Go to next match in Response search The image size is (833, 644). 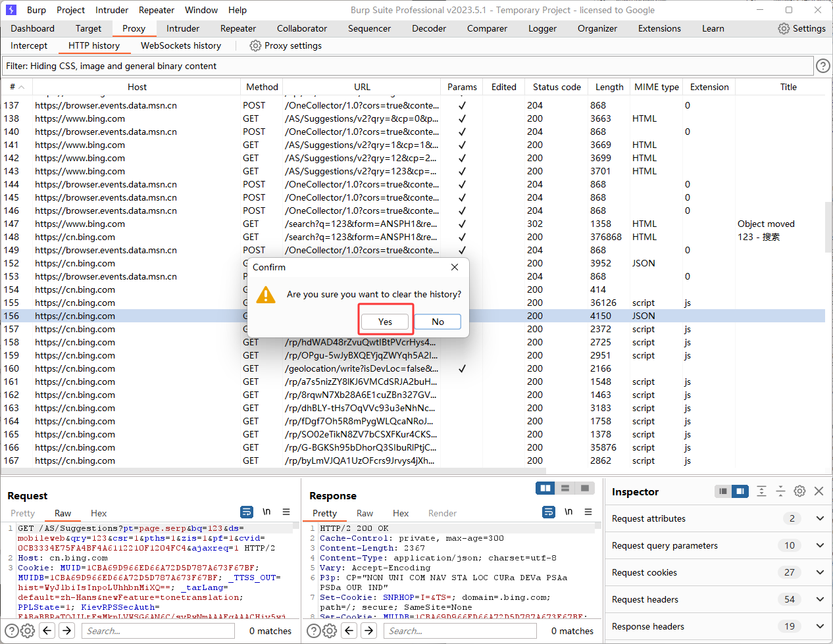pos(369,631)
